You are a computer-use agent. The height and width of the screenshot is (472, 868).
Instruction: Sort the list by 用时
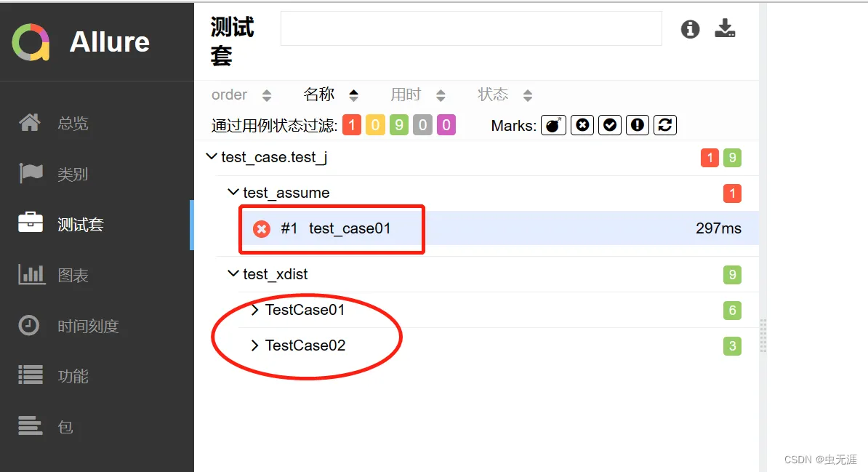pyautogui.click(x=418, y=95)
